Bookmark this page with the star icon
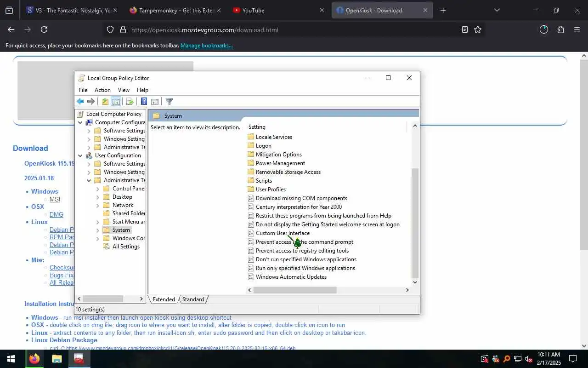Screen dimensions: 588x368 pyautogui.click(x=478, y=29)
